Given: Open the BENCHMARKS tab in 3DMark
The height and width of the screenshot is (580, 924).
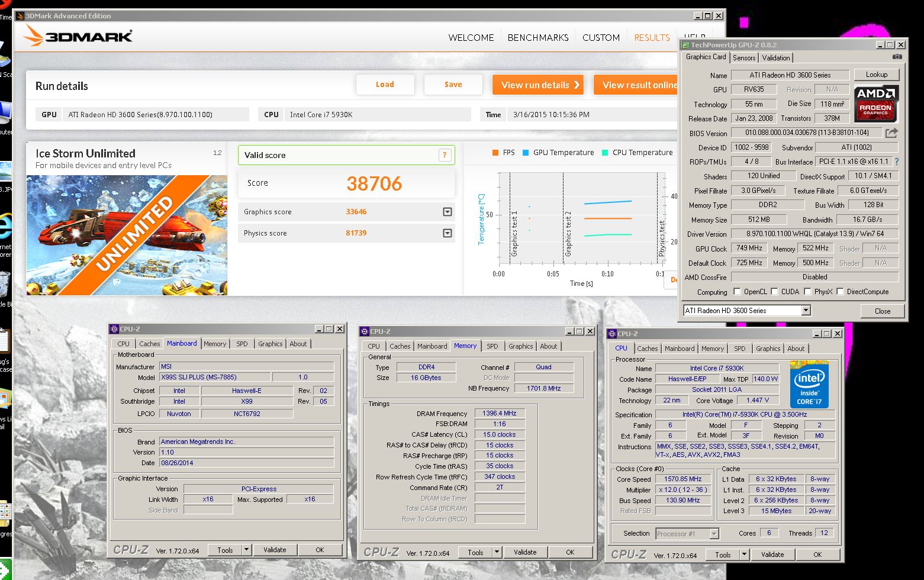Looking at the screenshot, I should coord(538,37).
